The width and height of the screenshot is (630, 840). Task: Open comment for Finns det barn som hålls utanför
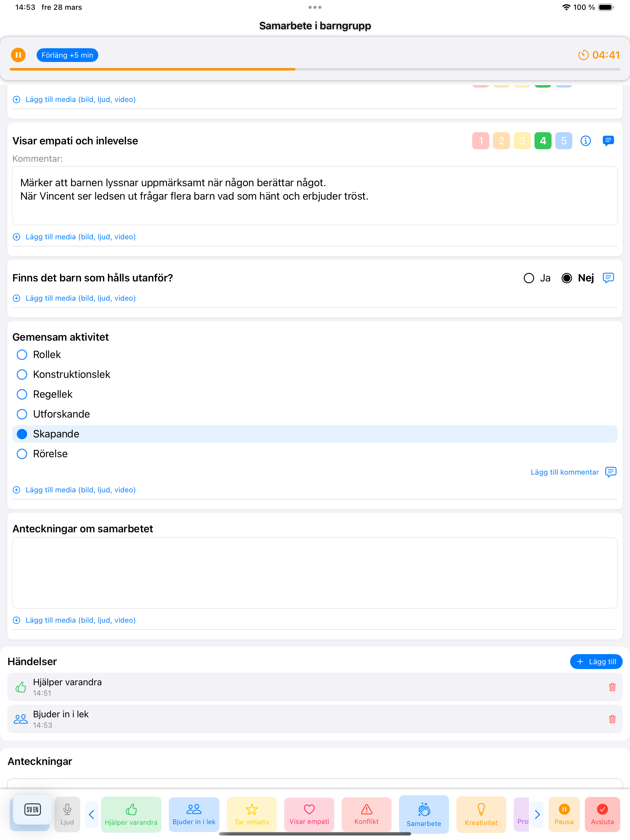pos(608,278)
